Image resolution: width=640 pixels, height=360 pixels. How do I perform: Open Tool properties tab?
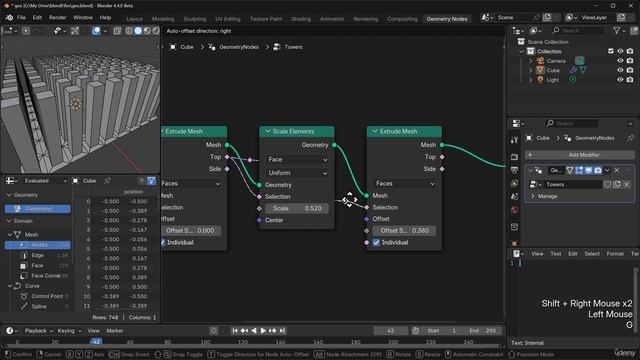click(514, 140)
